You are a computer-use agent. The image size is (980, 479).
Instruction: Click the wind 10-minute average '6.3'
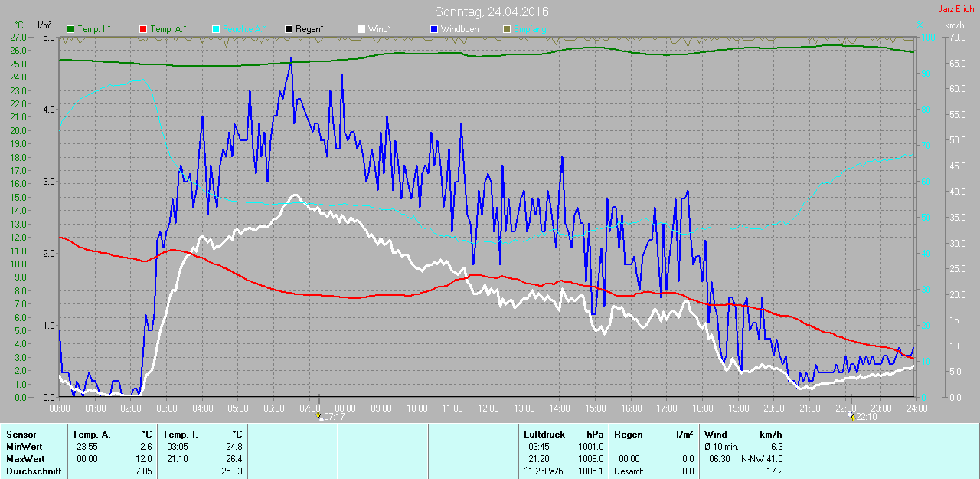coord(776,447)
